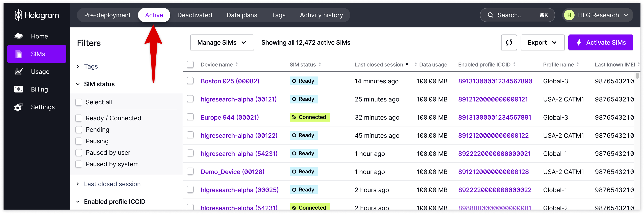Select the Boston 025 row checkbox

click(x=190, y=81)
